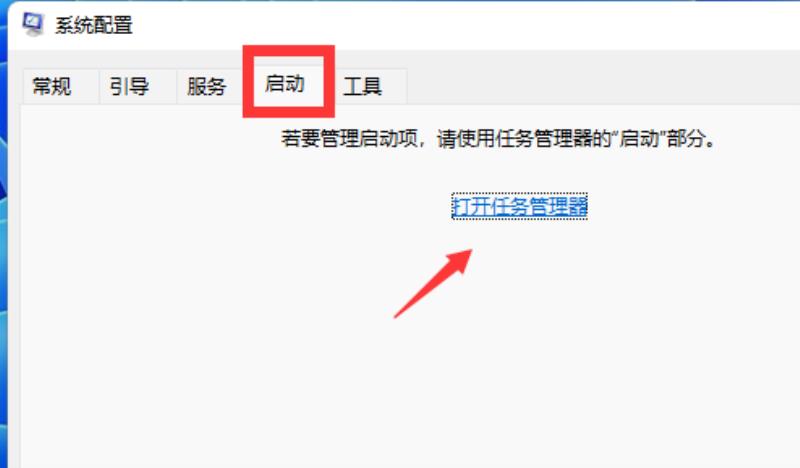The width and height of the screenshot is (800, 468).
Task: Click the 若要管理启动项 instruction sentence
Action: point(498,138)
